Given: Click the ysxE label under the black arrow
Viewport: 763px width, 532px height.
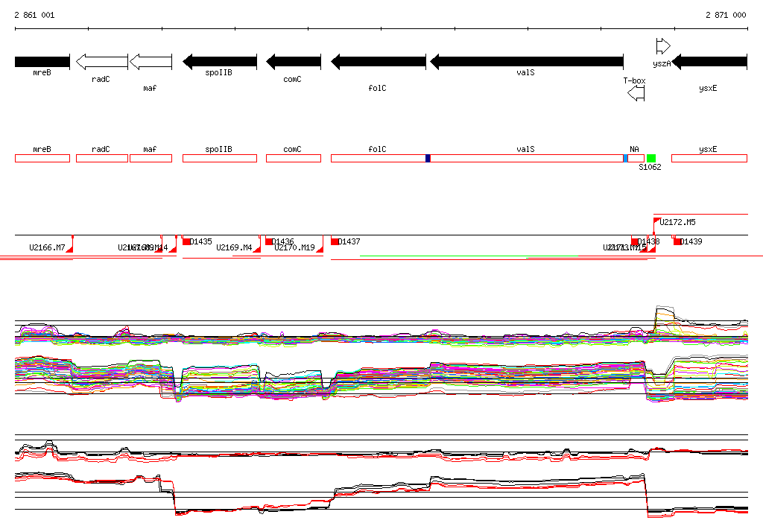Looking at the screenshot, I should click(708, 88).
